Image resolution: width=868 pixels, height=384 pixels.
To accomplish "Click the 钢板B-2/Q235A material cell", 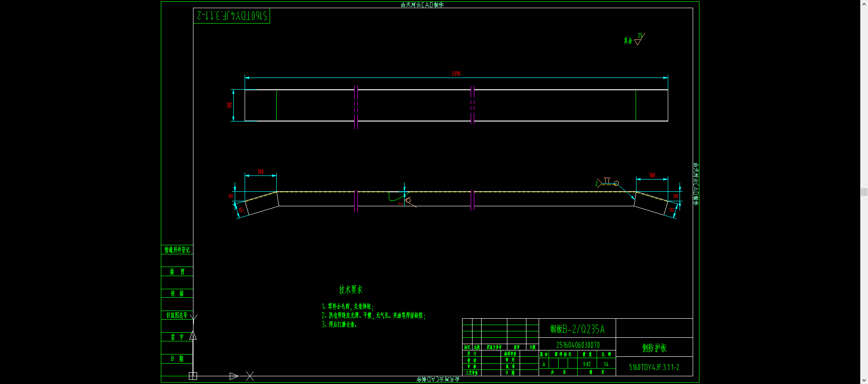I will tap(577, 328).
